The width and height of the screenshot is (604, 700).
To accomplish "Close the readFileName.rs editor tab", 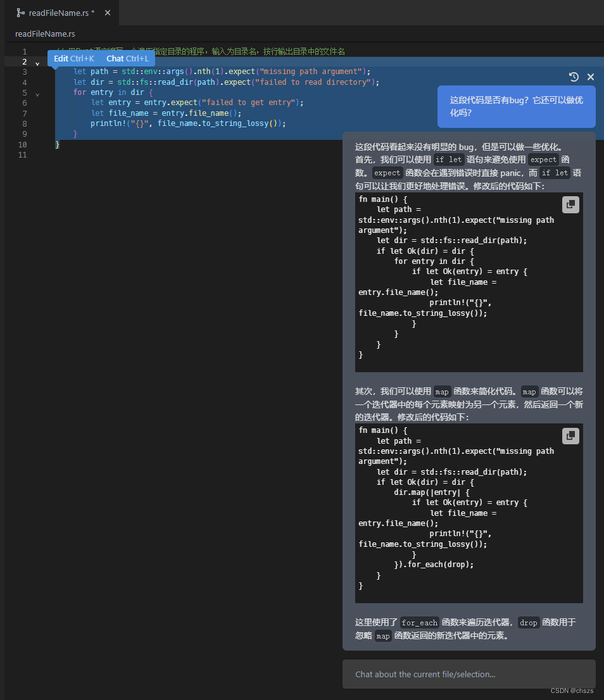I will click(x=107, y=13).
